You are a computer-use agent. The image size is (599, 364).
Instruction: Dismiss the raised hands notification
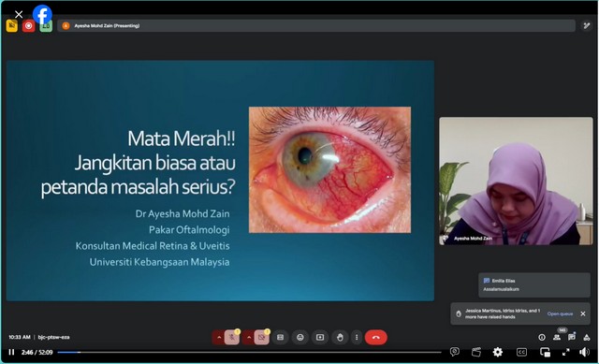[x=583, y=313]
